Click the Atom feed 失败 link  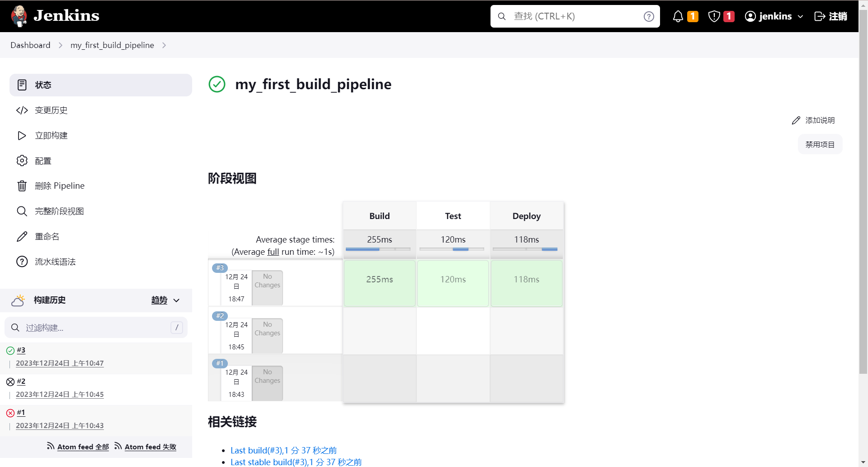click(x=151, y=447)
